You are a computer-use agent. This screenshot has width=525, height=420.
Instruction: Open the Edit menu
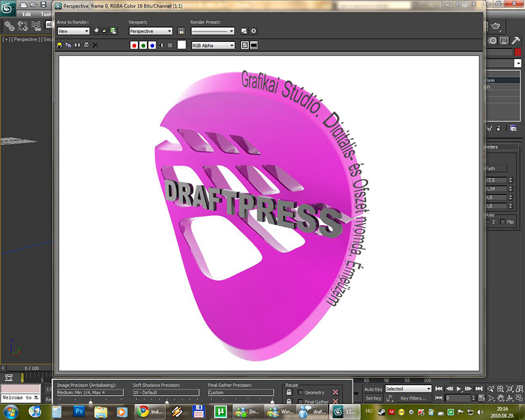point(26,13)
